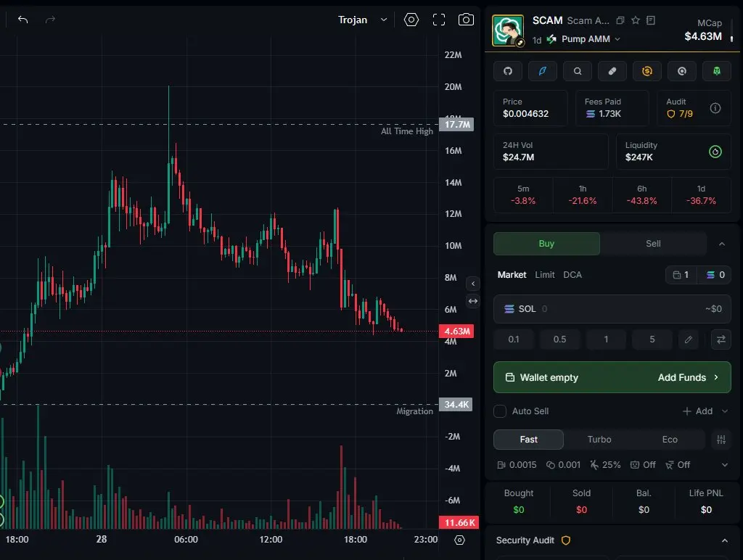Click the double-arrow chart resize handle
Viewport: 743px width, 560px height.
pos(473,301)
